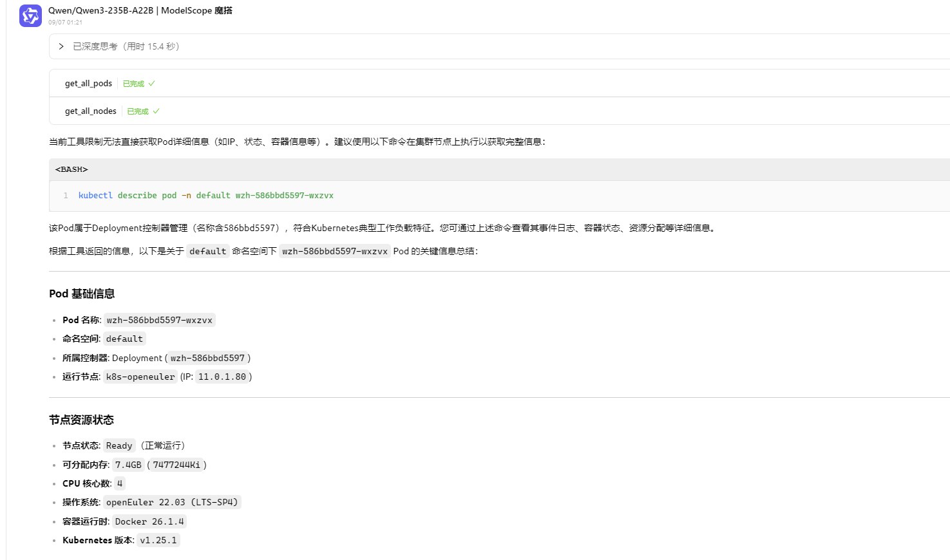Select the k8s-openeuler node code chip
The image size is (950, 560).
click(x=140, y=377)
